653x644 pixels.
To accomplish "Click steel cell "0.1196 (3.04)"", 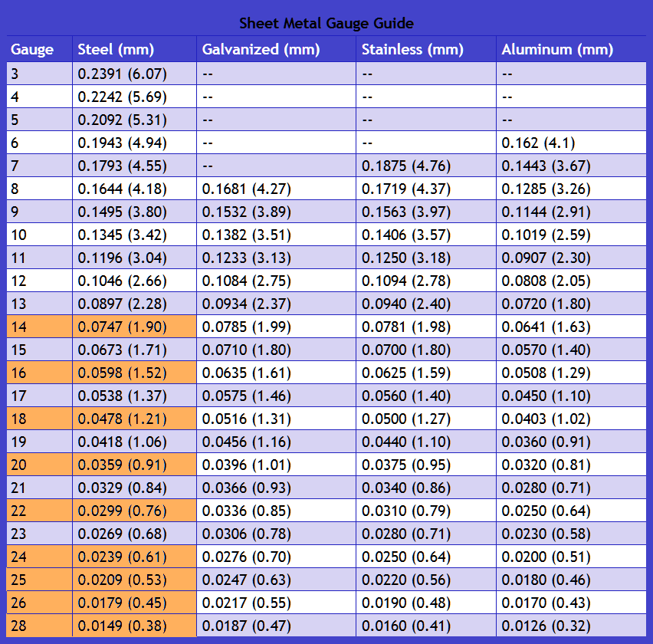I will (135, 258).
